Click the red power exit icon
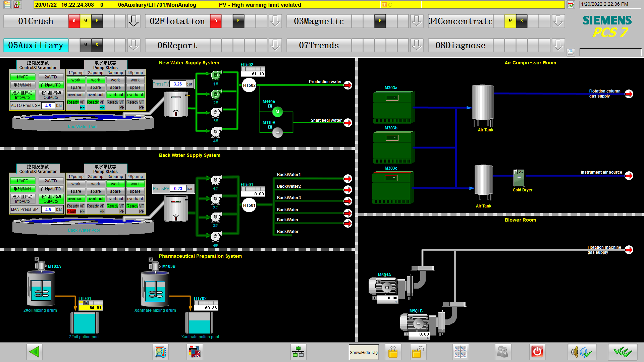The height and width of the screenshot is (362, 644). (537, 352)
